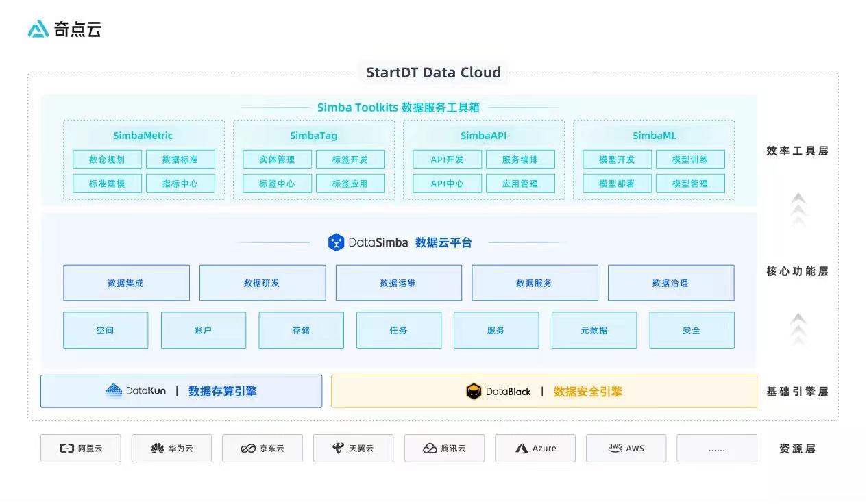Click the 天翼云 logo icon

(338, 449)
